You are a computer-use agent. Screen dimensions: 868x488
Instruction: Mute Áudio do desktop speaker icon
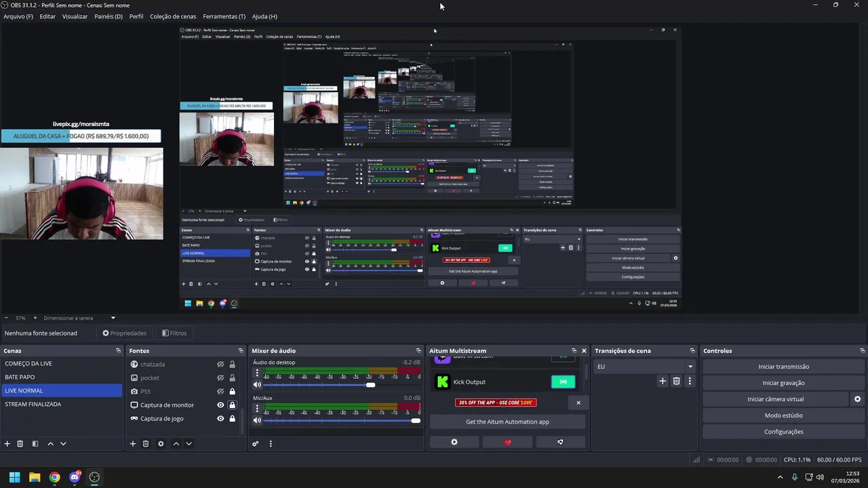click(x=257, y=385)
